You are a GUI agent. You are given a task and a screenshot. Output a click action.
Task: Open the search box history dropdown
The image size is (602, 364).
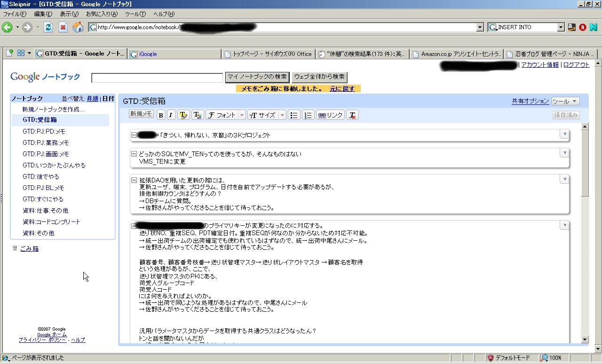(x=561, y=27)
